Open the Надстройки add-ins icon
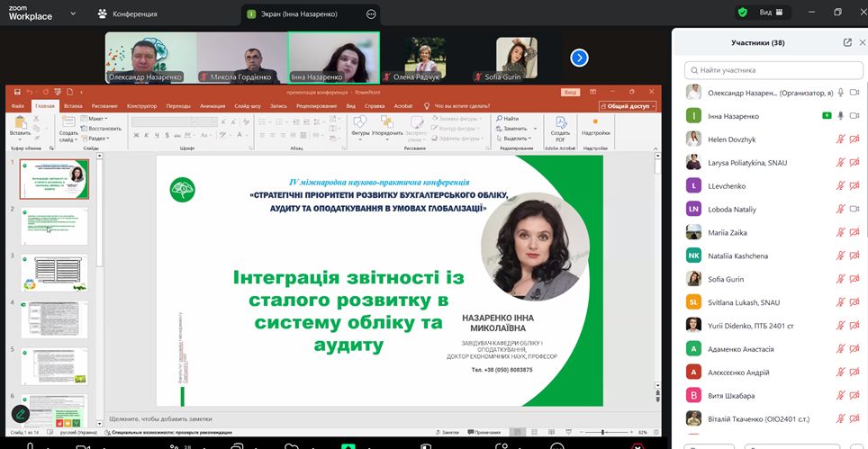Viewport: 868px width, 449px height. 595,129
